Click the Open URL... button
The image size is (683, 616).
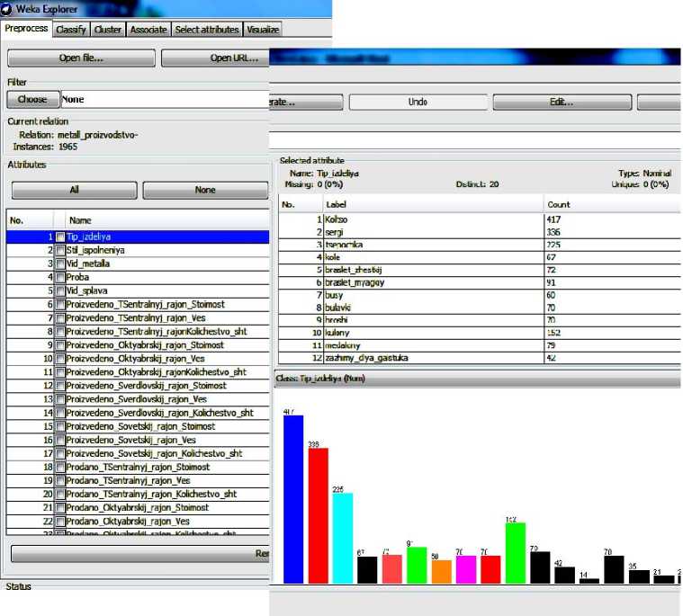pyautogui.click(x=215, y=58)
